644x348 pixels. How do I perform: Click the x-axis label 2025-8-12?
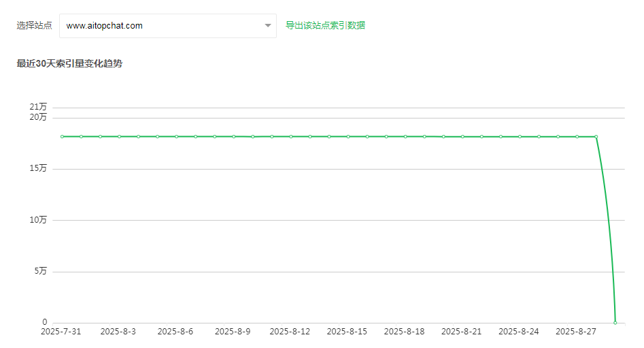(290, 332)
